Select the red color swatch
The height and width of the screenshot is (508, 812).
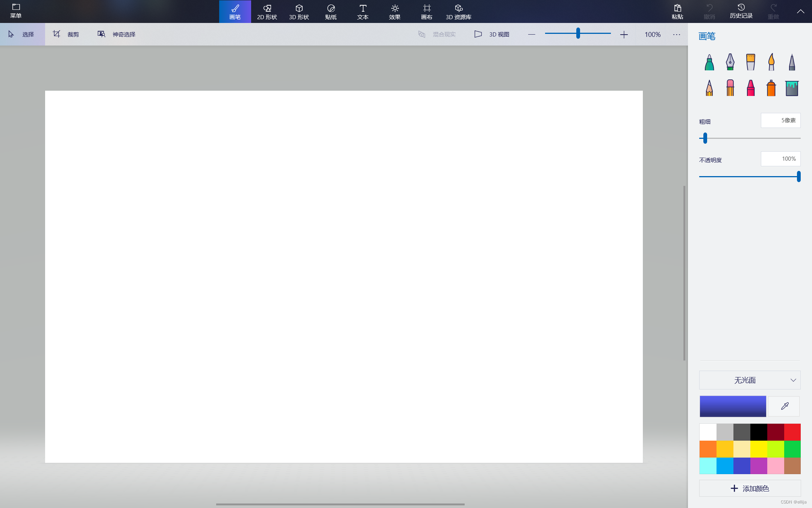[792, 432]
